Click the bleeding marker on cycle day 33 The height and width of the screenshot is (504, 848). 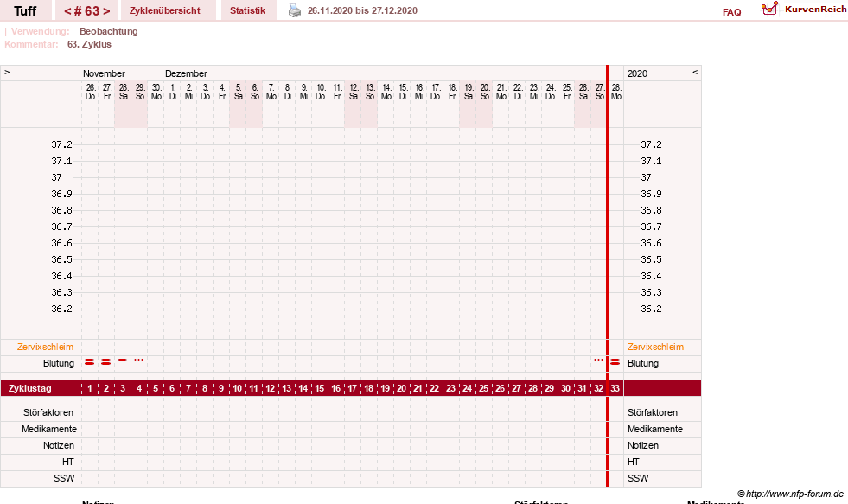pyautogui.click(x=615, y=361)
